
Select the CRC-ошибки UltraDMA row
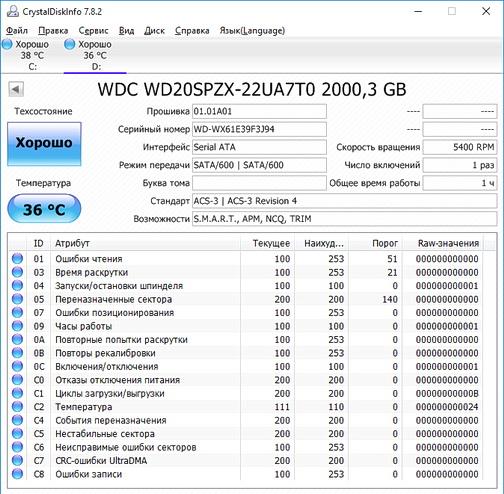[246, 460]
